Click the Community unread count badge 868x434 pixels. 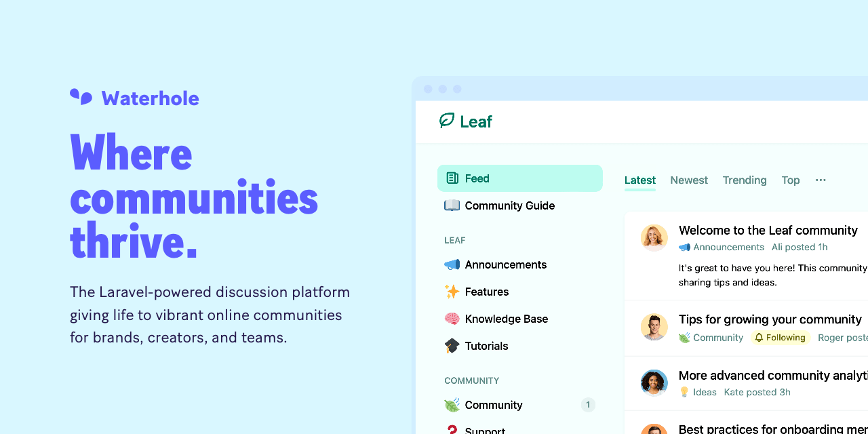point(588,405)
